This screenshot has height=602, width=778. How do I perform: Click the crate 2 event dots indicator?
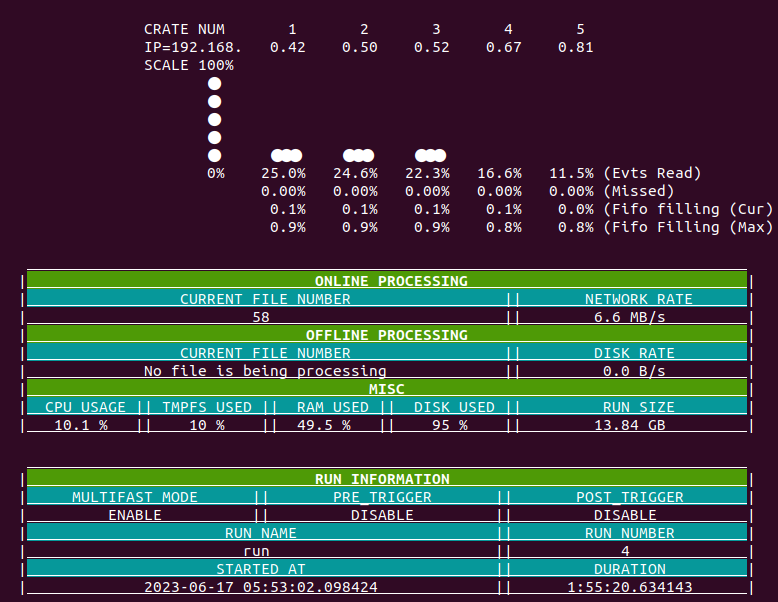coord(358,155)
